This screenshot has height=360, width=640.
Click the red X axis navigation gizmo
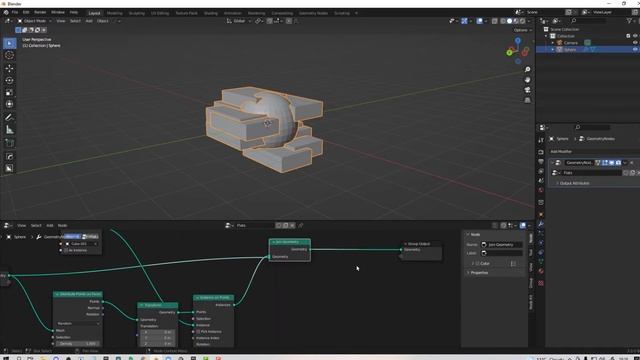[525, 52]
